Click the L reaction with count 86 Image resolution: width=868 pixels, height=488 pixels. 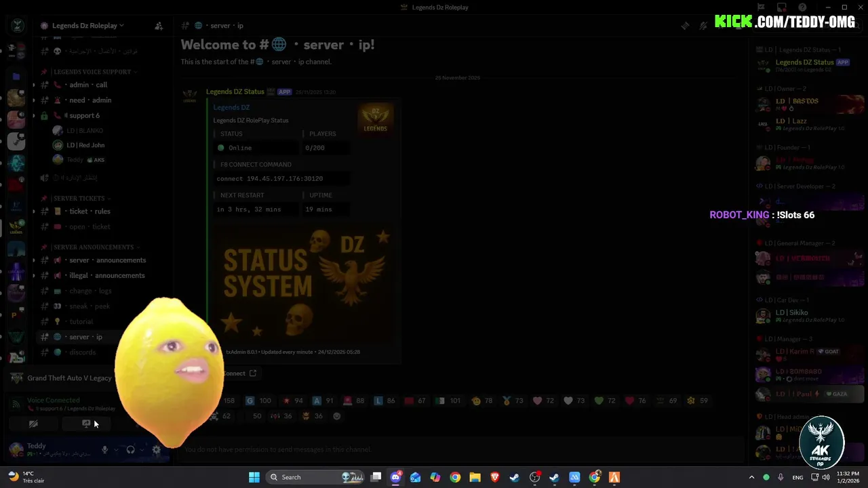point(385,401)
